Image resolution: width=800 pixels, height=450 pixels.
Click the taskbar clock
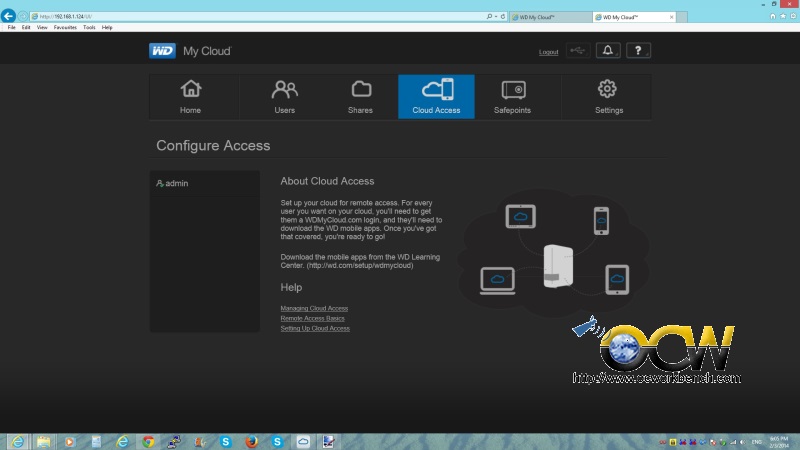coord(779,442)
